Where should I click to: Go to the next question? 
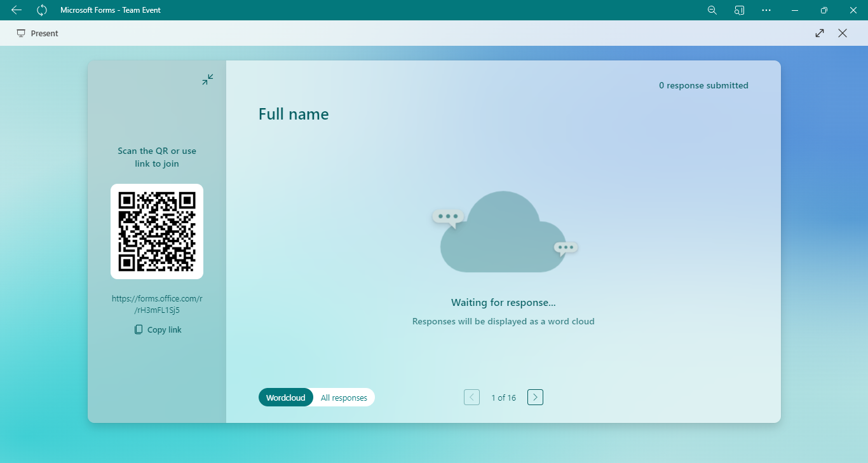point(535,397)
